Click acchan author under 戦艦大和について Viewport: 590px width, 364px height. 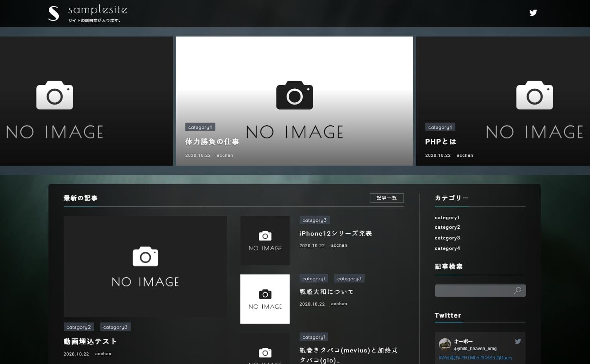(x=339, y=304)
